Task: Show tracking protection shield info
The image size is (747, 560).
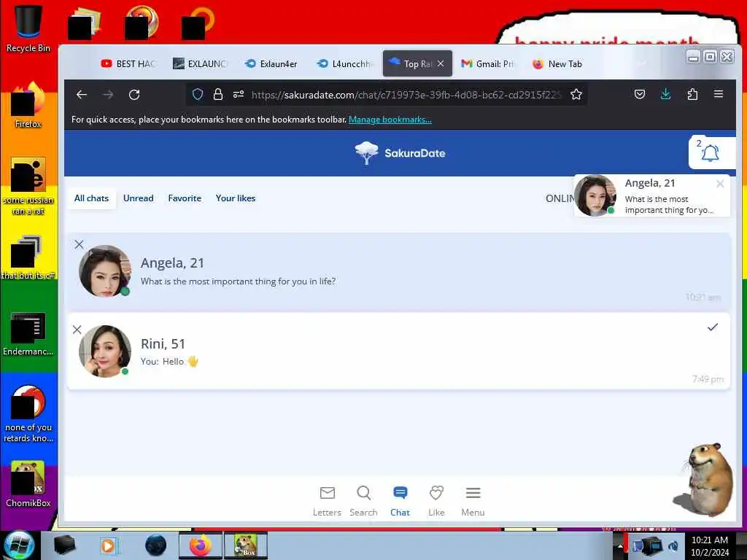Action: pyautogui.click(x=198, y=94)
